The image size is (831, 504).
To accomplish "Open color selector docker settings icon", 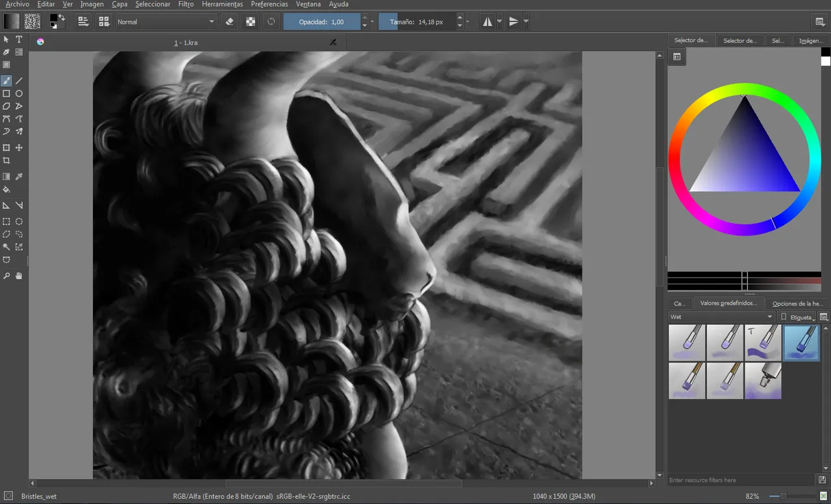I will click(x=676, y=56).
